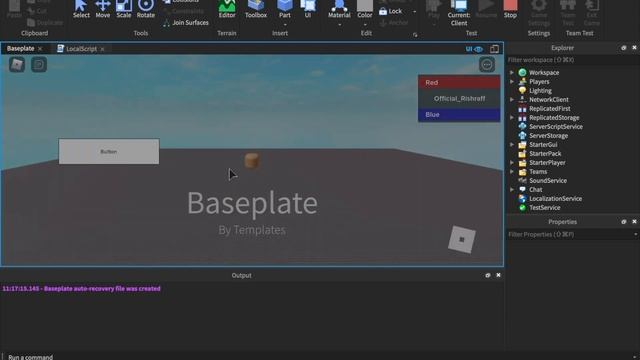The width and height of the screenshot is (640, 360).
Task: Open the viewport more-options ellipsis button
Action: [x=487, y=64]
